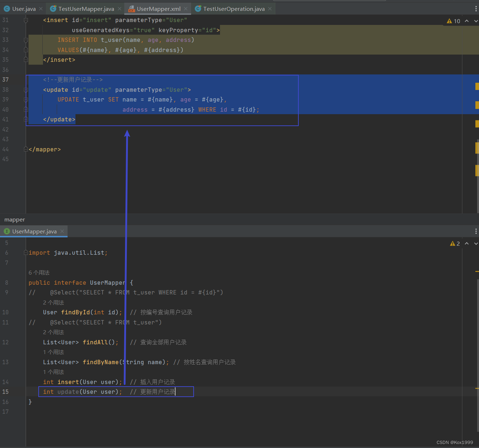Viewport: 479px width, 448px height.
Task: Click usages hint above findById
Action: (x=53, y=302)
